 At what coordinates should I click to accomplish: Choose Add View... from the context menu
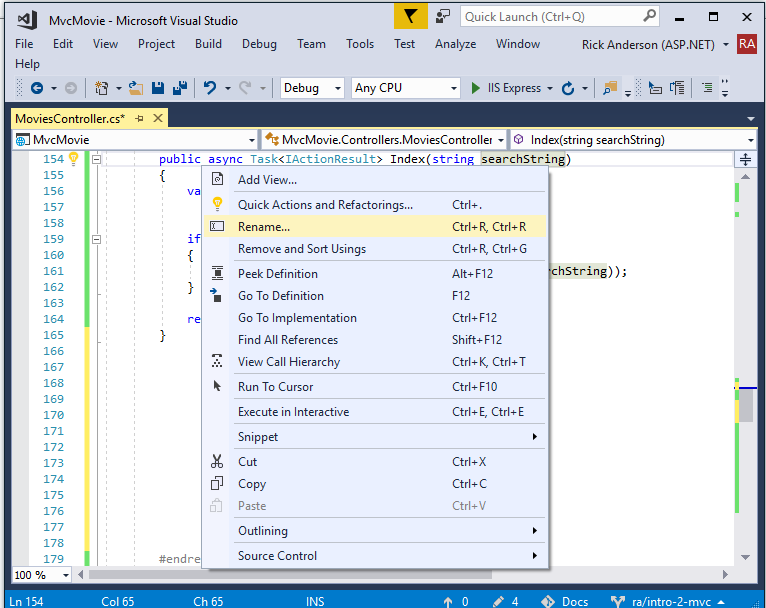coord(375,180)
